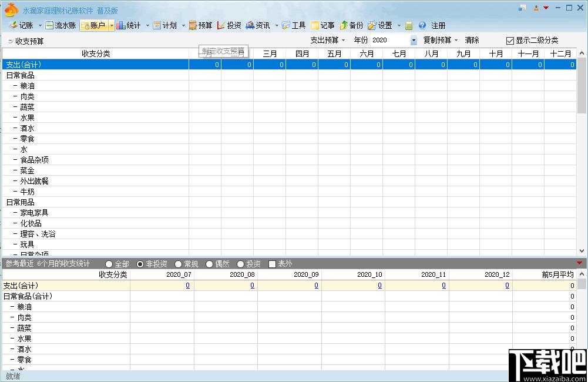Expand the 设置 dropdown arrow

(x=399, y=25)
